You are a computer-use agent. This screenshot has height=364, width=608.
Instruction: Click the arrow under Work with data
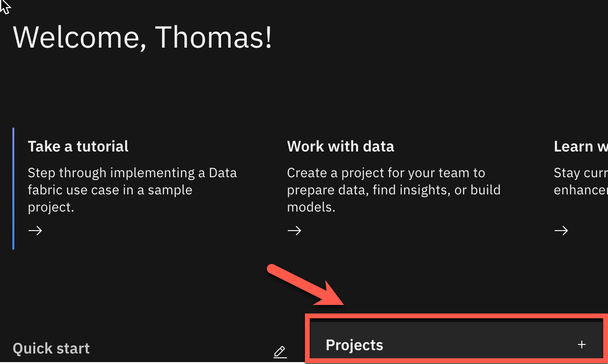294,231
